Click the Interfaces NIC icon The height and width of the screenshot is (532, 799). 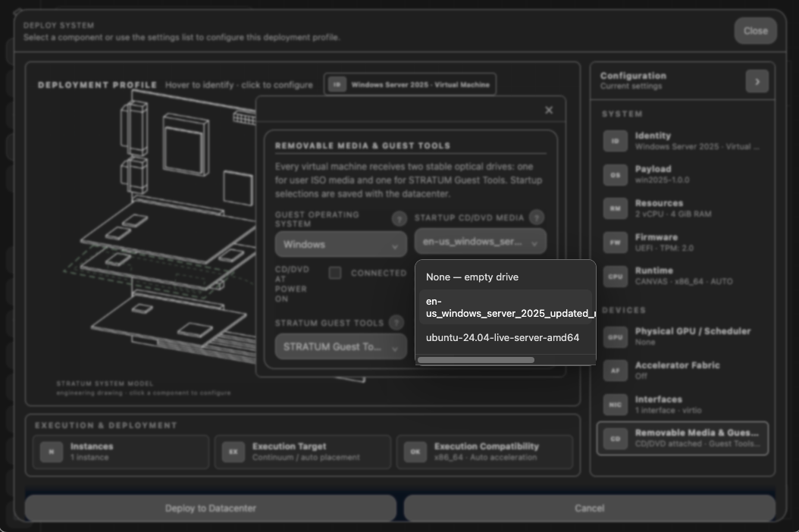coord(615,405)
